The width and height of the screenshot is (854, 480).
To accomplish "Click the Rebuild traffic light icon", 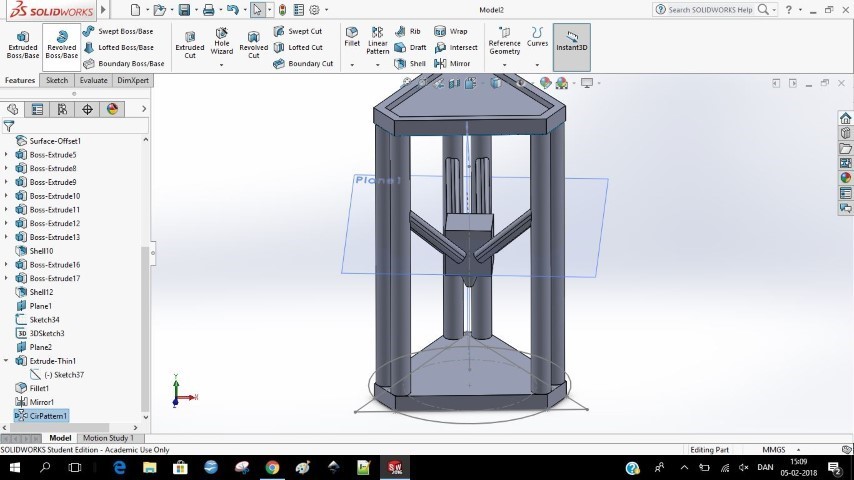I will [x=282, y=10].
